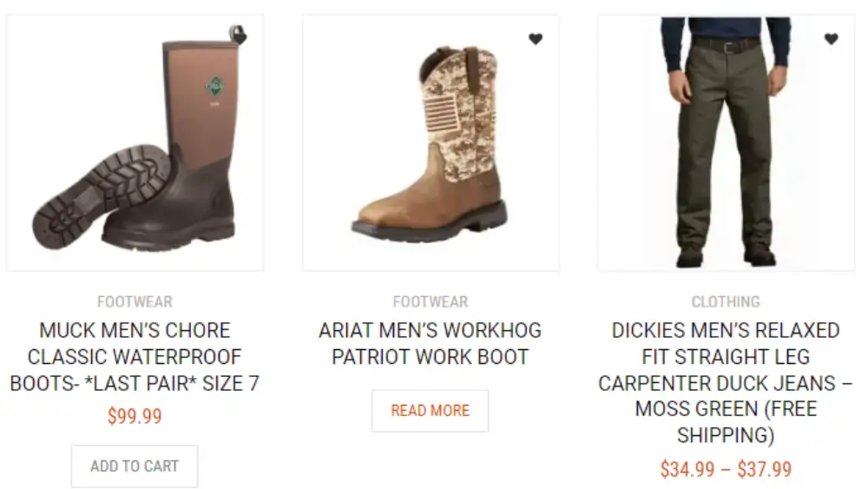Click the $37.99 upper price for Dickies jeans
This screenshot has height=489, width=868.
(x=765, y=470)
